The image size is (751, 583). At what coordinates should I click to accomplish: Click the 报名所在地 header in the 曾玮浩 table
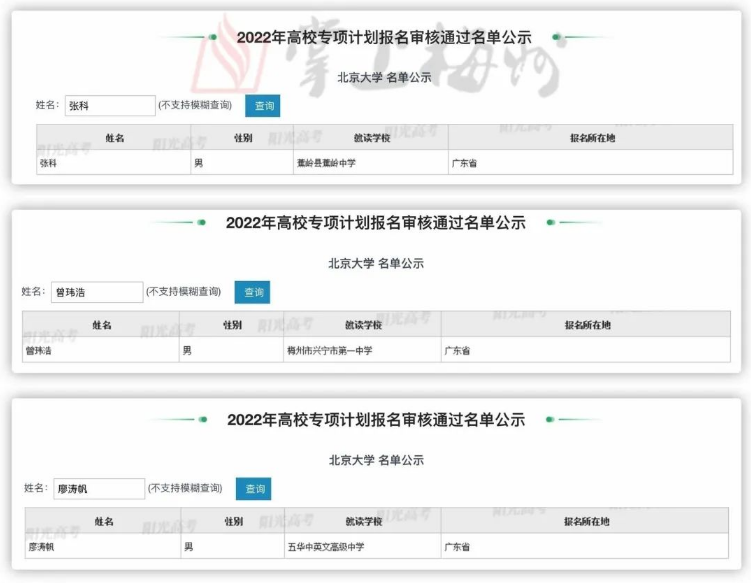[586, 325]
